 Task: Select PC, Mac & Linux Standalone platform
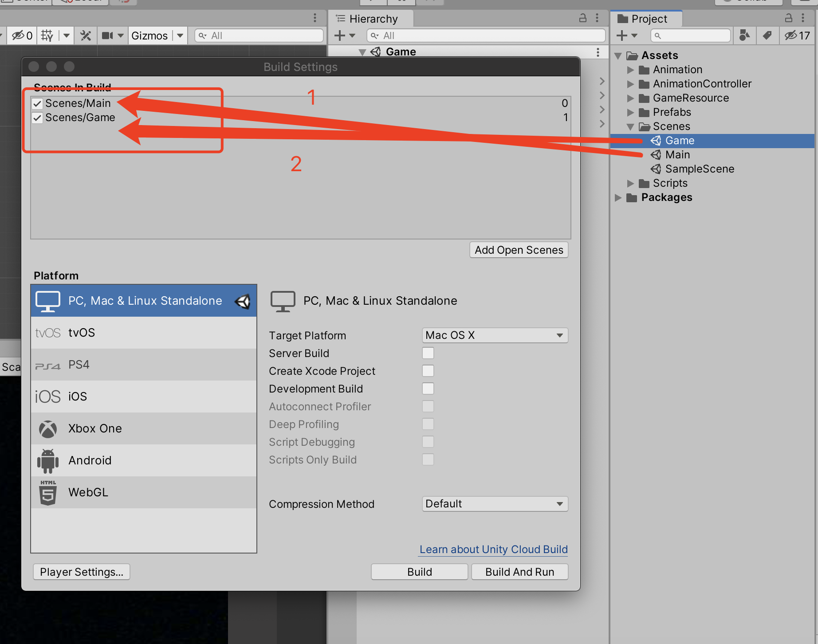(144, 301)
